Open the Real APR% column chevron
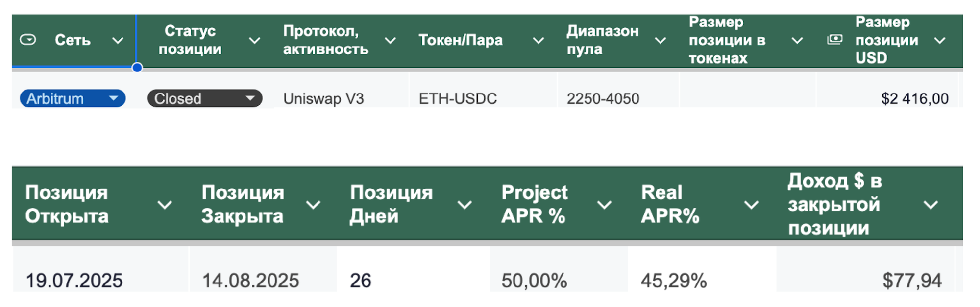Screen dimensions: 980x307 [751, 205]
